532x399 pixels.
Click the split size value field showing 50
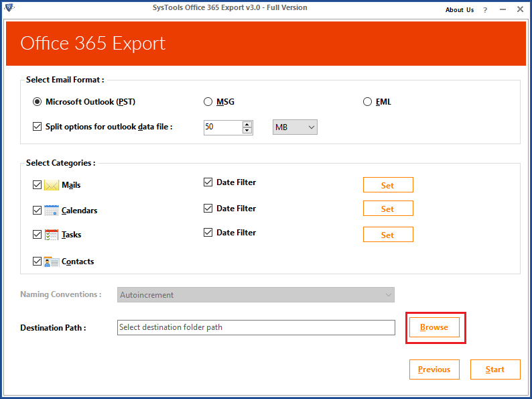pyautogui.click(x=223, y=127)
